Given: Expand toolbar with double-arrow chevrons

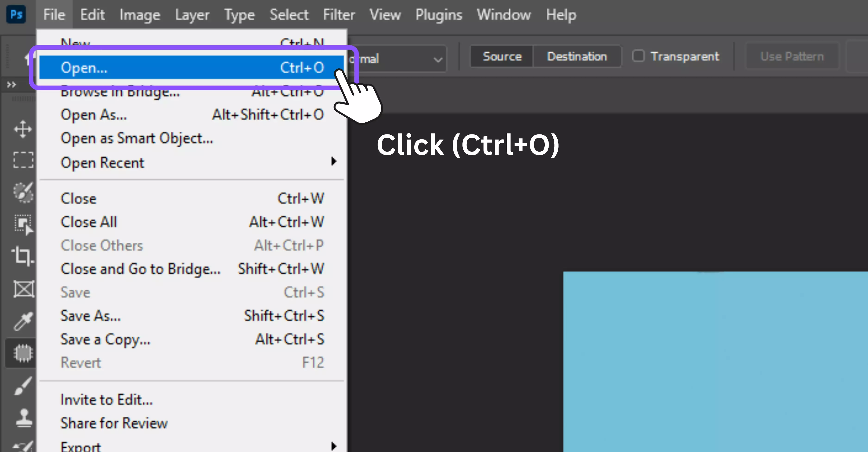Looking at the screenshot, I should tap(11, 85).
